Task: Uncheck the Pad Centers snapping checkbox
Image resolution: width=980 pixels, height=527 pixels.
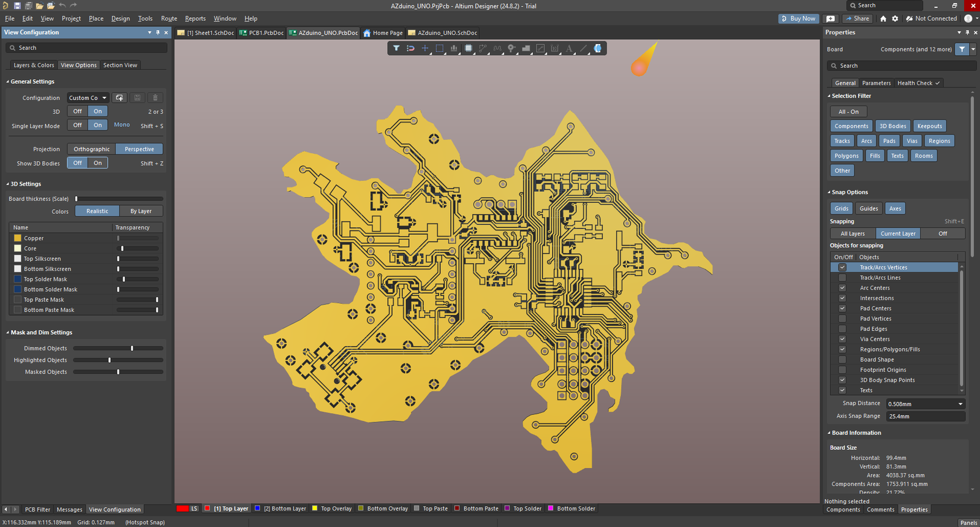Action: coord(842,308)
